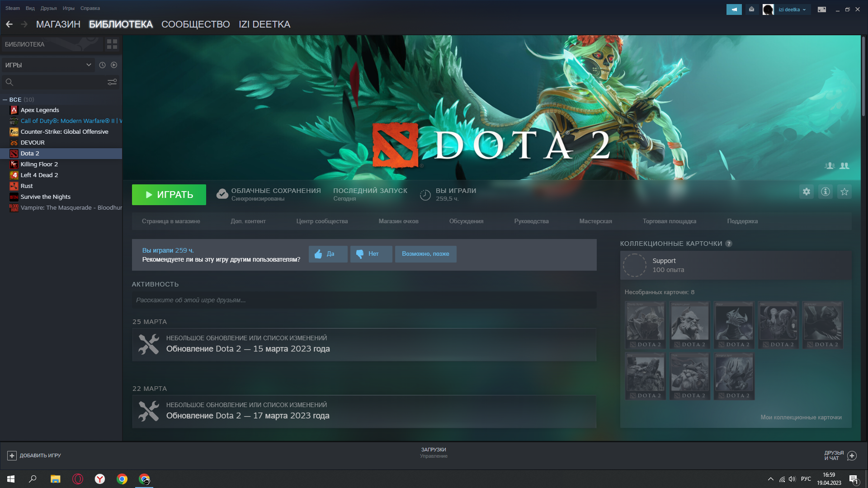868x488 pixels.
Task: Click the filter/sort icon in library panel
Action: (112, 82)
